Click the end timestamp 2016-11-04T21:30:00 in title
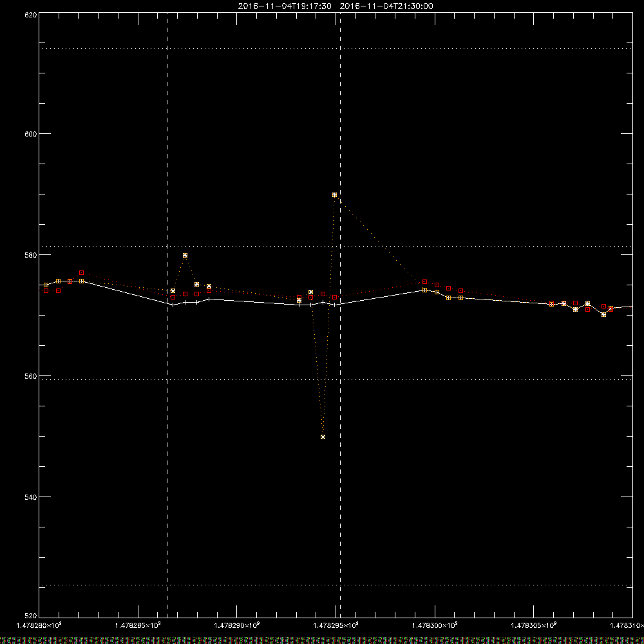 coord(386,6)
